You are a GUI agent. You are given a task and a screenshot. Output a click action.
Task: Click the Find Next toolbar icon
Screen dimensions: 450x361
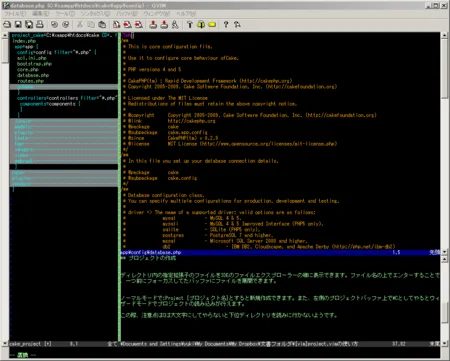(x=127, y=24)
